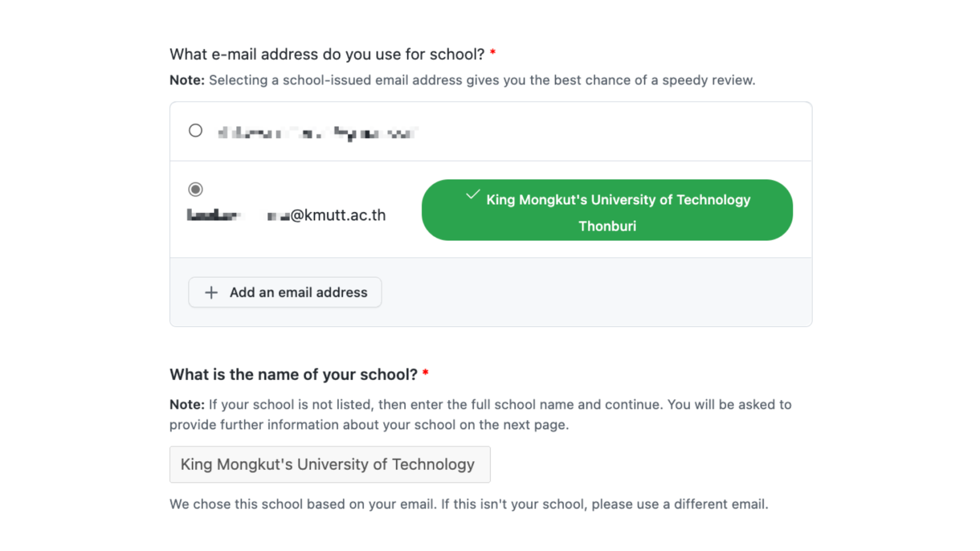
Task: Click the gray footer area beside Add an email address
Action: pos(595,293)
